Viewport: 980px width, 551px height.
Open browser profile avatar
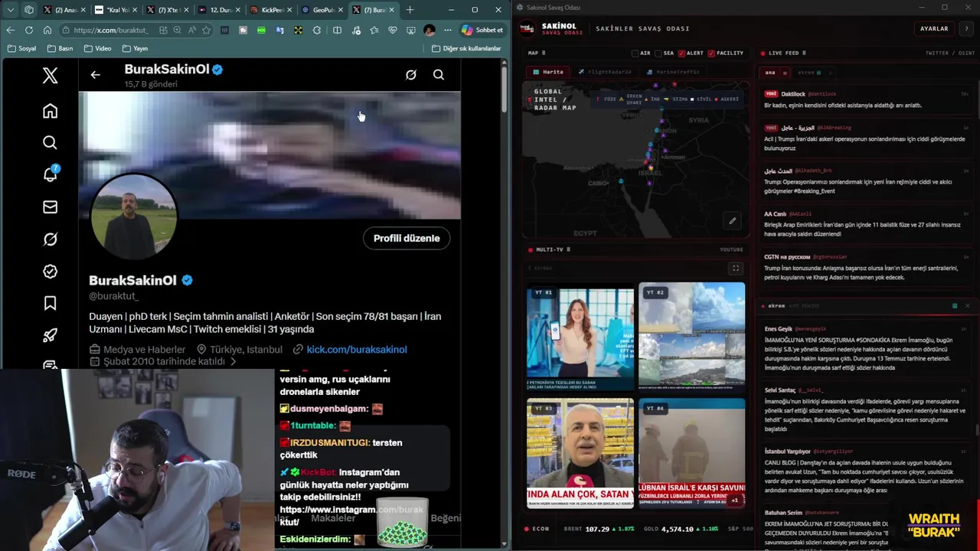pos(430,30)
